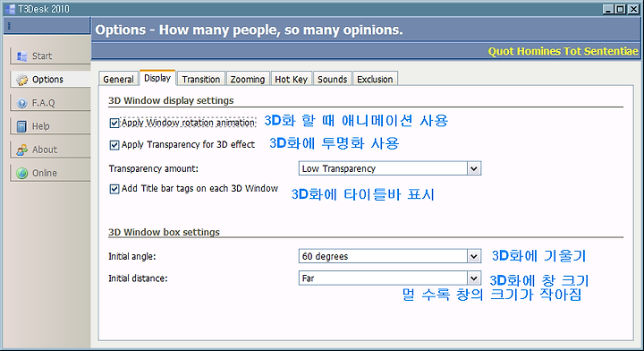Click the 'Quot Homines Tot Sententiae' text
644x351 pixels.
pyautogui.click(x=563, y=51)
